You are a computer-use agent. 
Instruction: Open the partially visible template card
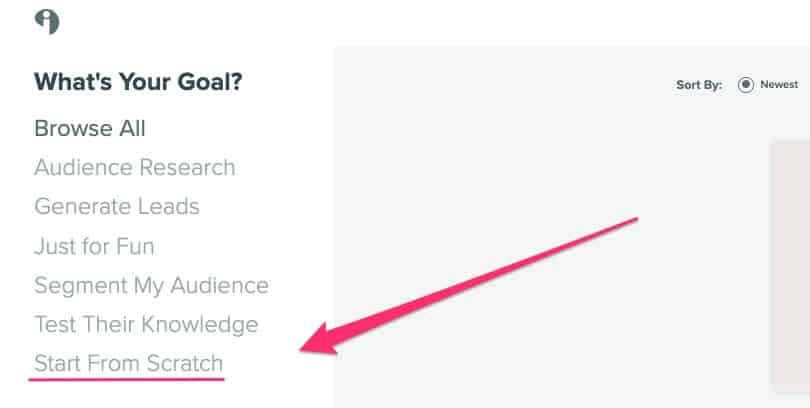[790, 268]
